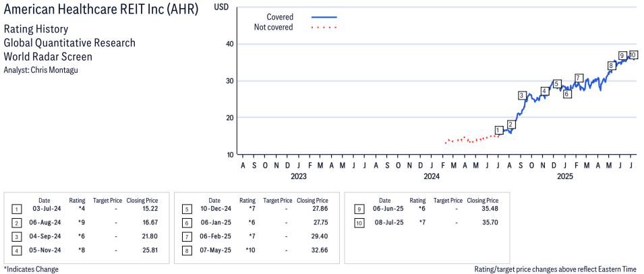Click rating marker 3 on chart
The image size is (644, 274).
(x=522, y=96)
